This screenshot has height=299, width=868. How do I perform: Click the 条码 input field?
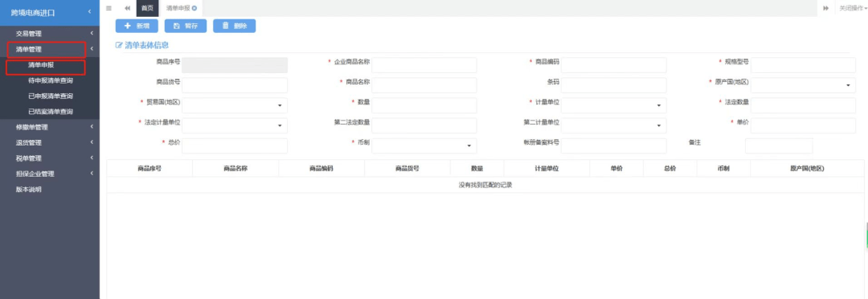click(x=614, y=85)
